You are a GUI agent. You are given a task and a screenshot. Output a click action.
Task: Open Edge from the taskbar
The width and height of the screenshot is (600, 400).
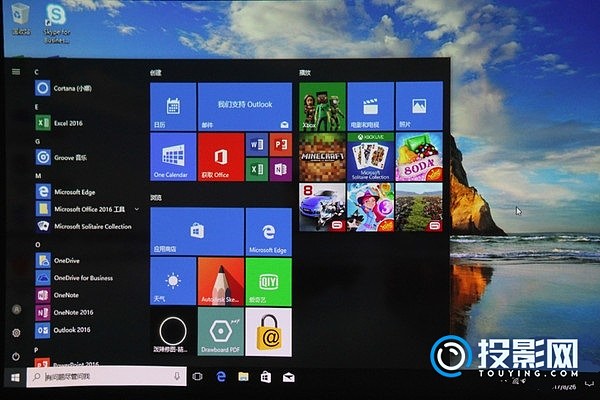coord(221,377)
